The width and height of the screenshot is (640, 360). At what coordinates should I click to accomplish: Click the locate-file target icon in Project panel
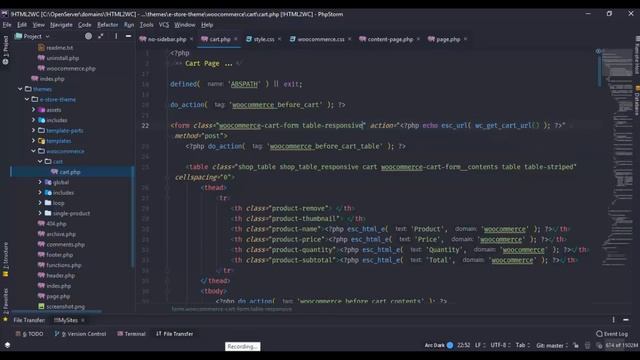[x=88, y=36]
